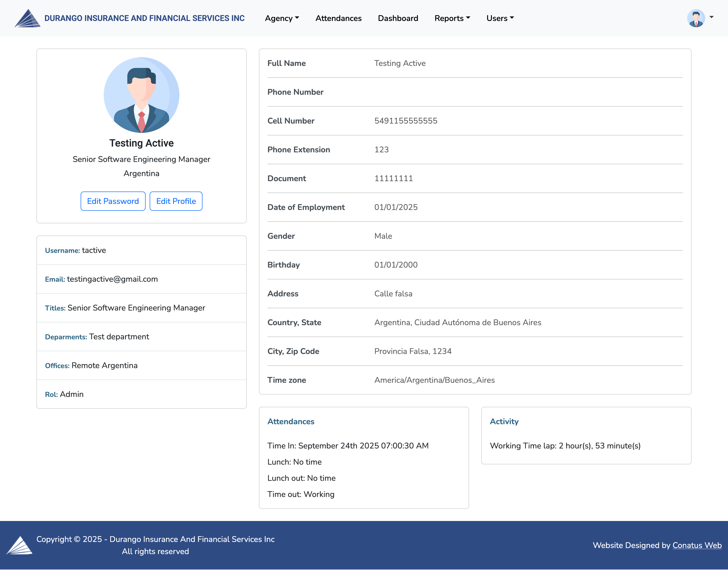The width and height of the screenshot is (728, 570).
Task: Open the Users dropdown menu
Action: pyautogui.click(x=500, y=18)
